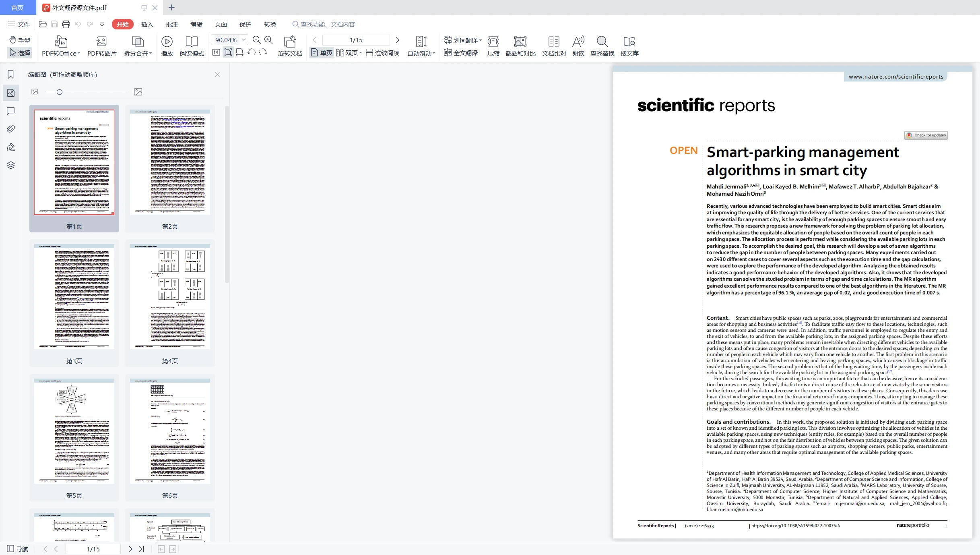Click the print icon in quick toolbar
The image size is (980, 555).
coord(66,24)
